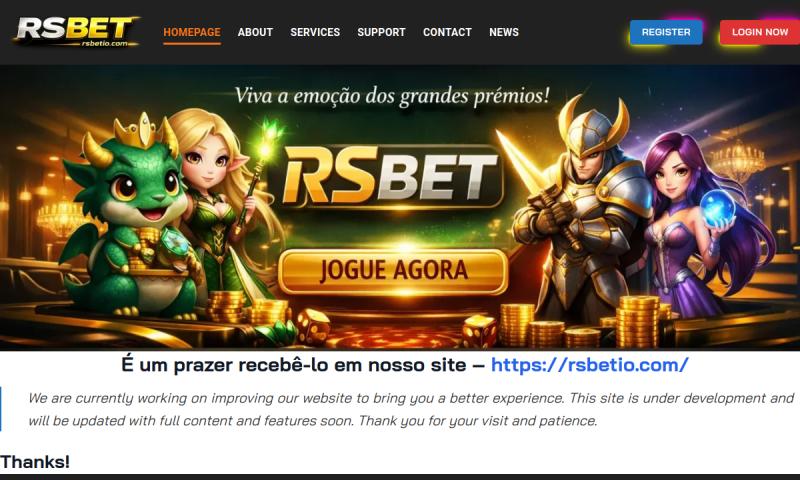Image resolution: width=800 pixels, height=480 pixels.
Task: Click the red Login Now button
Action: [x=760, y=32]
